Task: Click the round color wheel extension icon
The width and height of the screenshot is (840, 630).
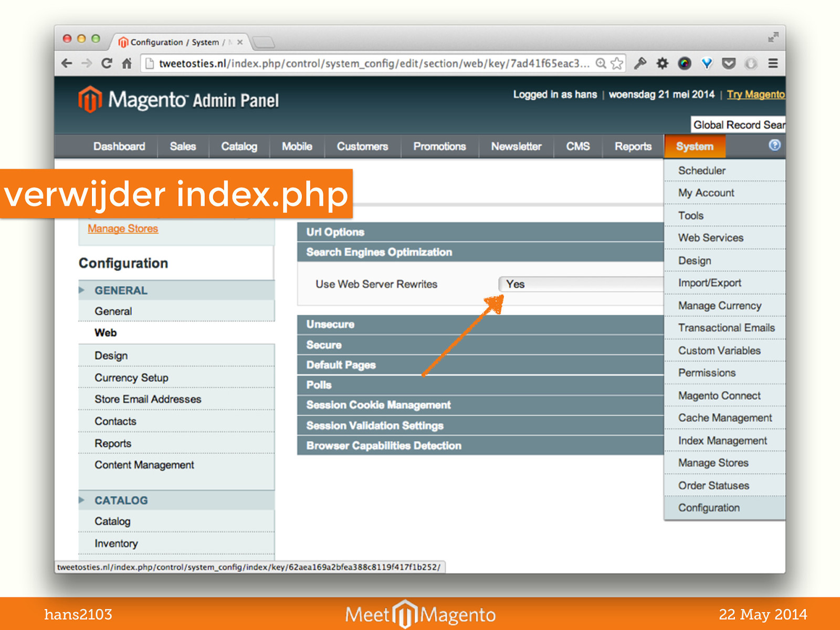Action: [685, 64]
